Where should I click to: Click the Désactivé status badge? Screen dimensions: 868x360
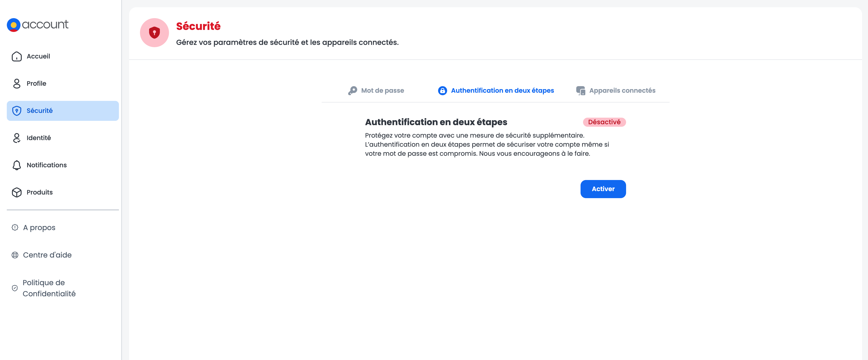point(604,122)
